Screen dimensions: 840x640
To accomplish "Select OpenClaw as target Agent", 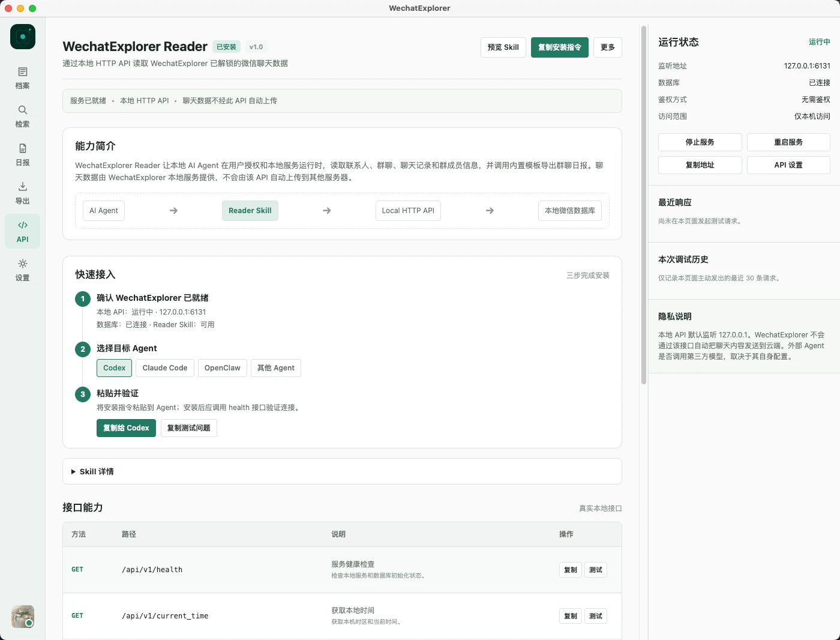I will [x=223, y=368].
